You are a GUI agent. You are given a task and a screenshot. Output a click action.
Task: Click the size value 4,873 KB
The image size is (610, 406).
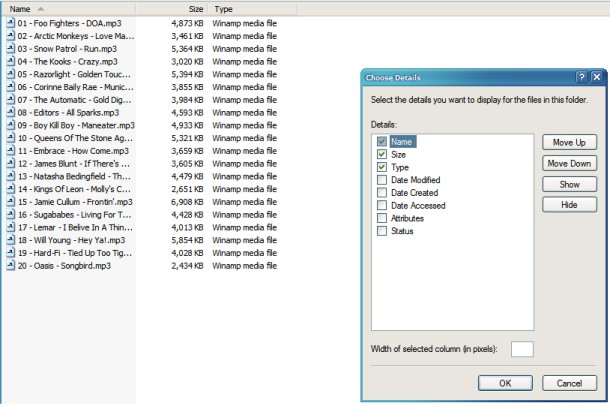point(188,23)
